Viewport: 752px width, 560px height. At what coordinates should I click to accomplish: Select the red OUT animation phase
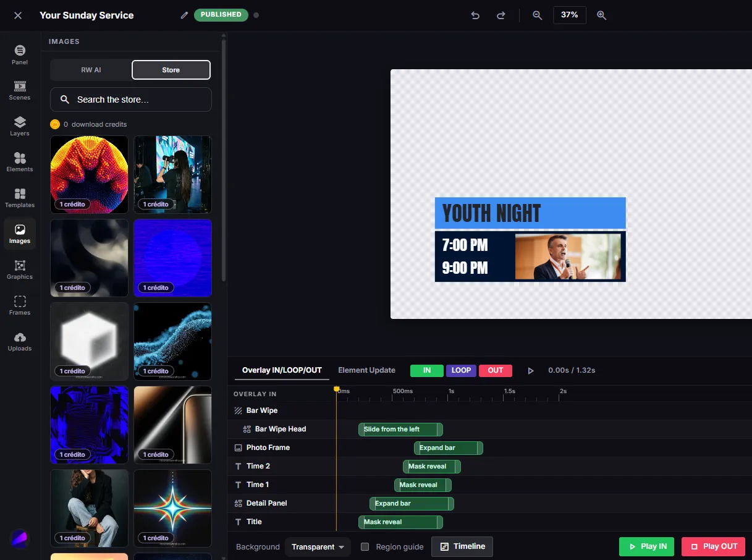tap(496, 371)
